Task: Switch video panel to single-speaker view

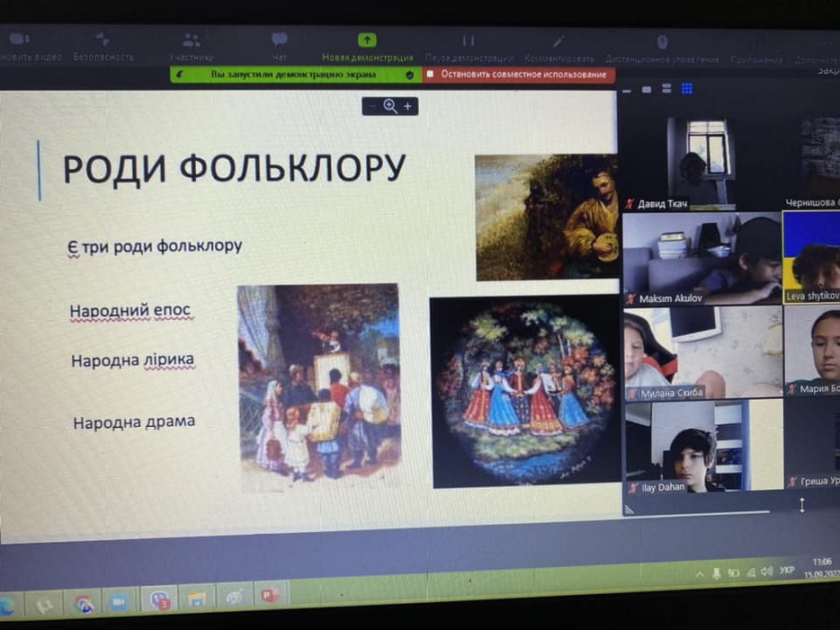Action: pyautogui.click(x=647, y=89)
